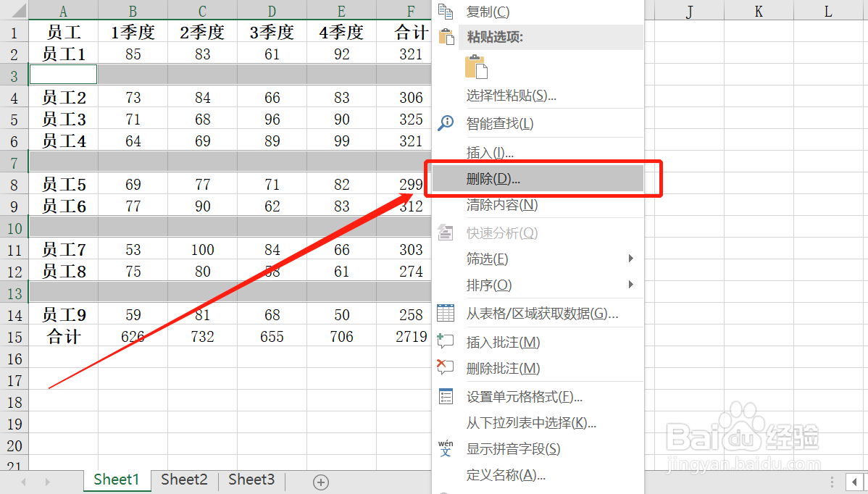Screen dimensions: 868x494
Task: Click the New Sheet plus icon
Action: pos(320,482)
